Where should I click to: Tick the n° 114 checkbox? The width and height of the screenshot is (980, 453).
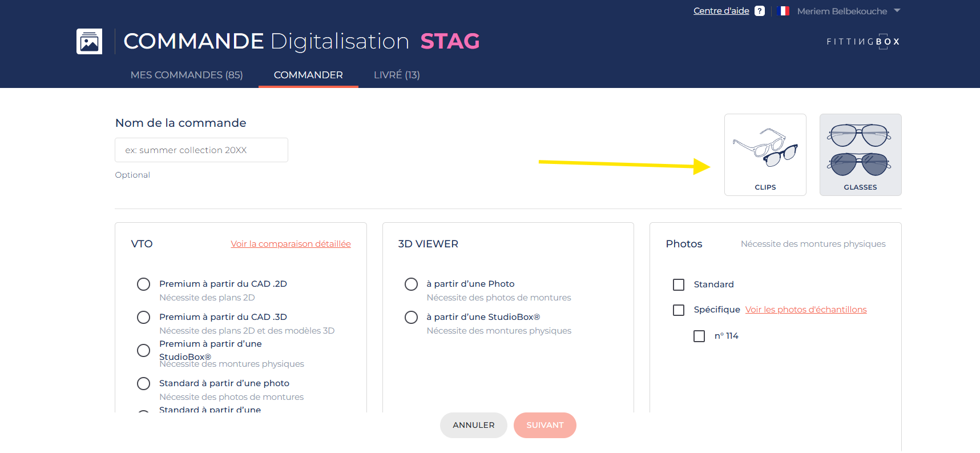click(699, 336)
